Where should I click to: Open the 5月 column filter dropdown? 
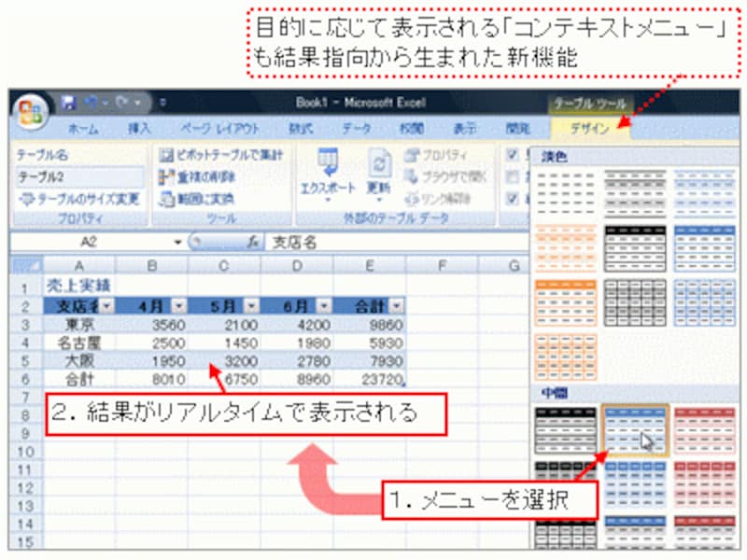tap(251, 305)
